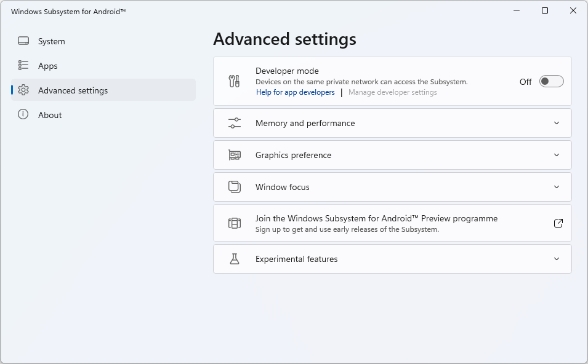
Task: Go to the Apps page
Action: tap(103, 66)
